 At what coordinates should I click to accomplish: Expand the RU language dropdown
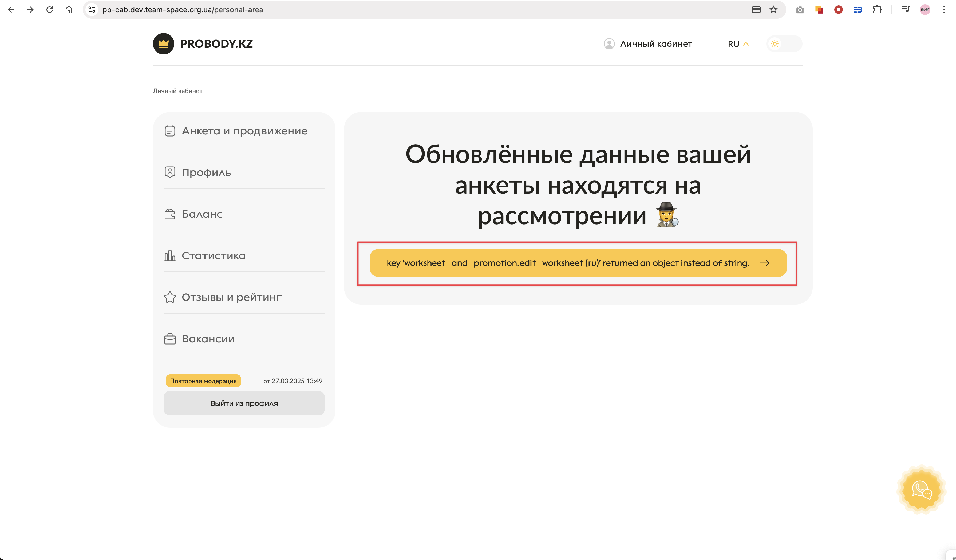pos(738,44)
